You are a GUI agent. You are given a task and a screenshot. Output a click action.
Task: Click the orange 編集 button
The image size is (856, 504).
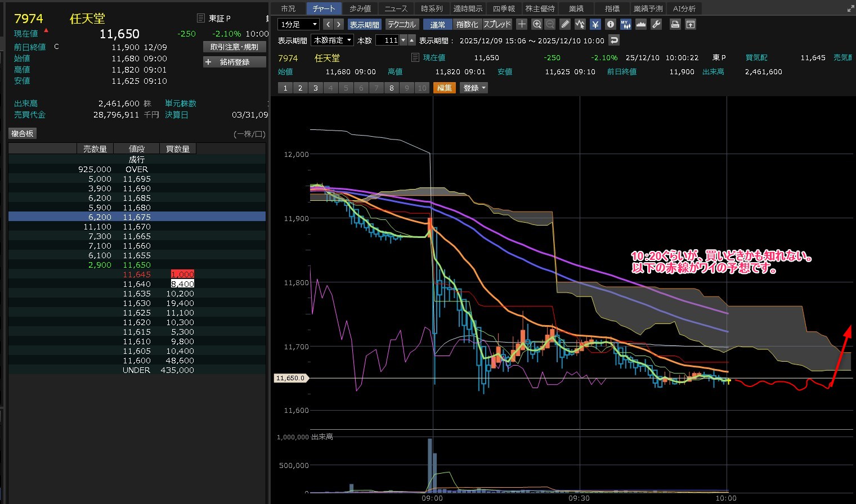[x=444, y=88]
